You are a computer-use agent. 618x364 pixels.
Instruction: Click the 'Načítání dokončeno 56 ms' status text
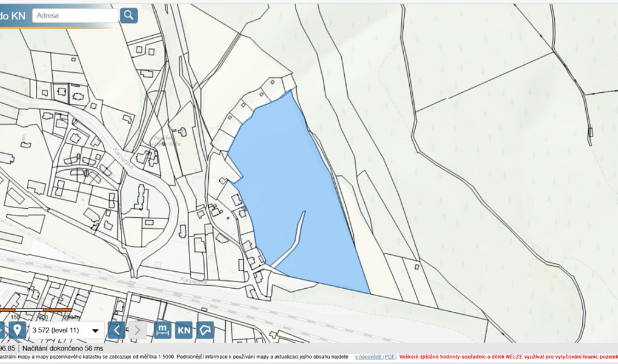[63, 348]
